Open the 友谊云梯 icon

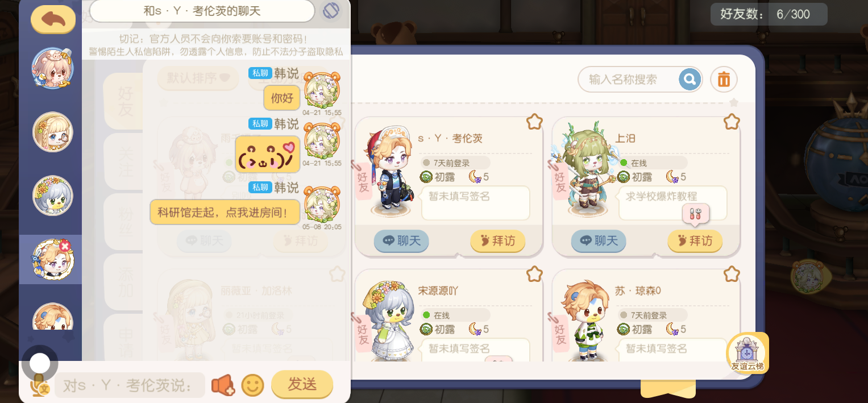coord(747,353)
